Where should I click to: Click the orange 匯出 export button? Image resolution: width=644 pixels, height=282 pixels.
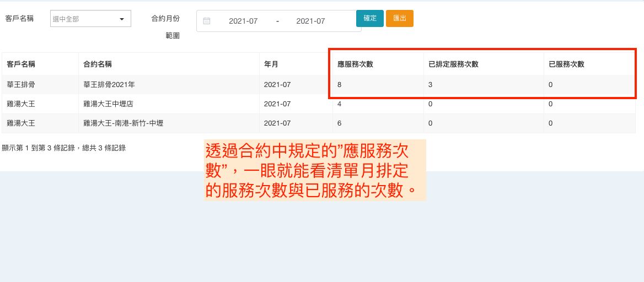pyautogui.click(x=399, y=18)
